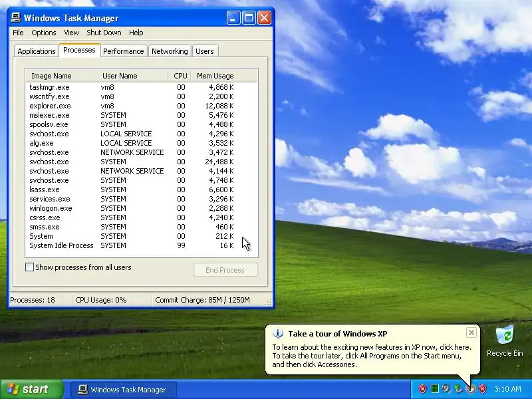The image size is (532, 399).
Task: Open the File menu
Action: click(18, 33)
